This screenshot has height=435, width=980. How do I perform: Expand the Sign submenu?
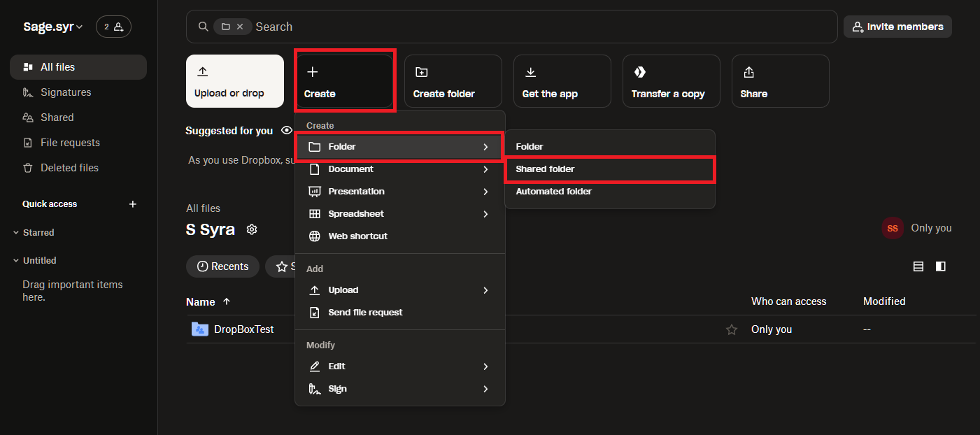[x=400, y=389]
